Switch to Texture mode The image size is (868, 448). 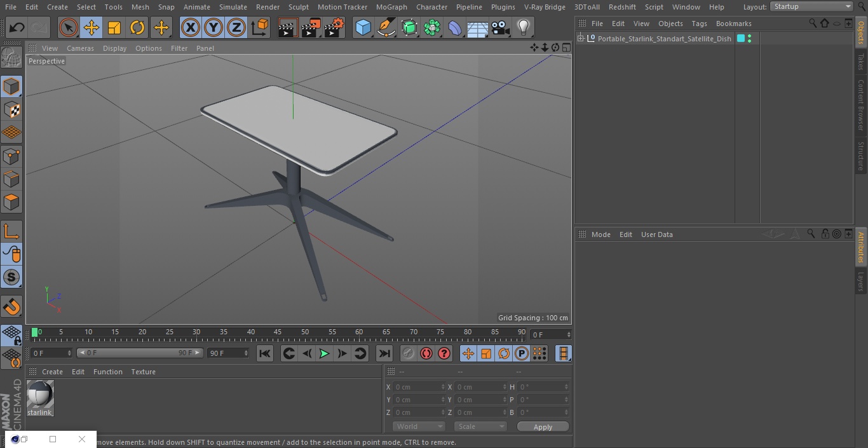click(11, 109)
